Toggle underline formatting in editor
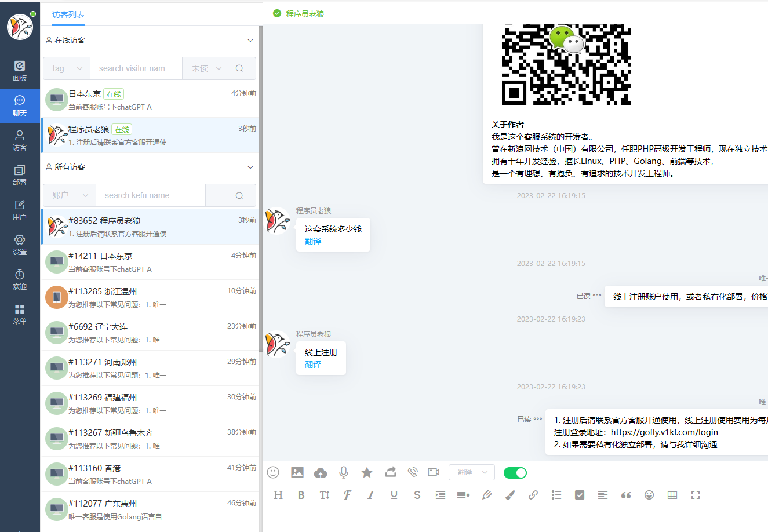This screenshot has height=532, width=768. coord(394,495)
